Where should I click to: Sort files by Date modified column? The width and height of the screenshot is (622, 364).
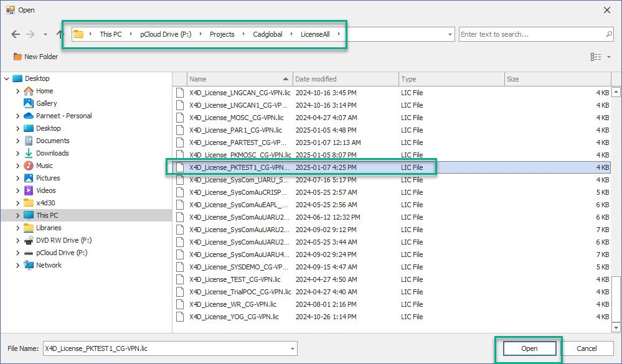[x=346, y=79]
